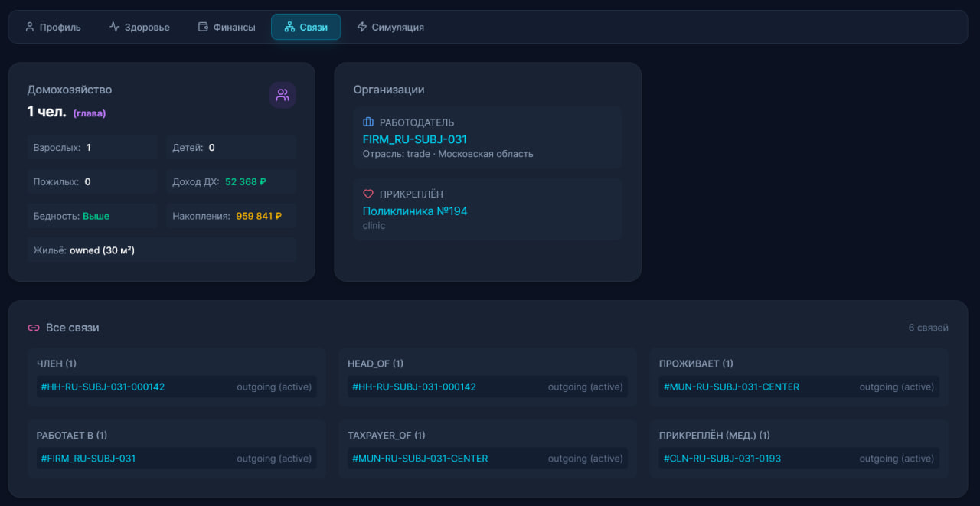Click the (глава) label
This screenshot has width=980, height=506.
[x=90, y=113]
